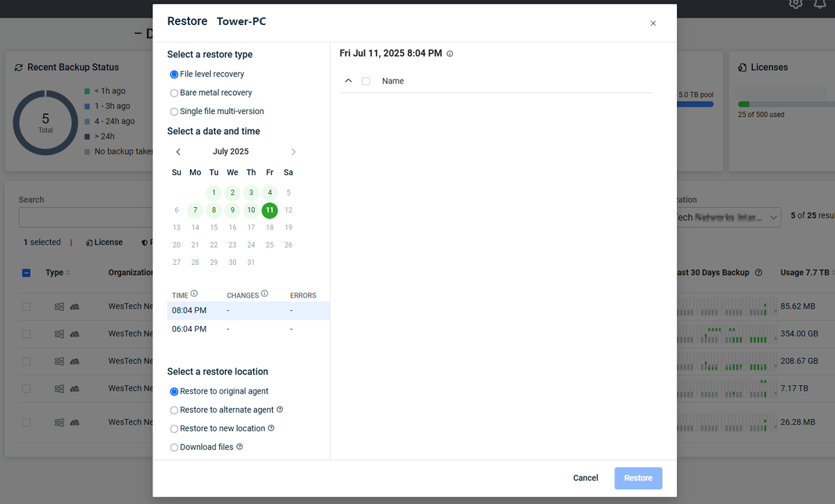Select File level recovery option
Viewport: 835px width, 504px height.
point(174,74)
